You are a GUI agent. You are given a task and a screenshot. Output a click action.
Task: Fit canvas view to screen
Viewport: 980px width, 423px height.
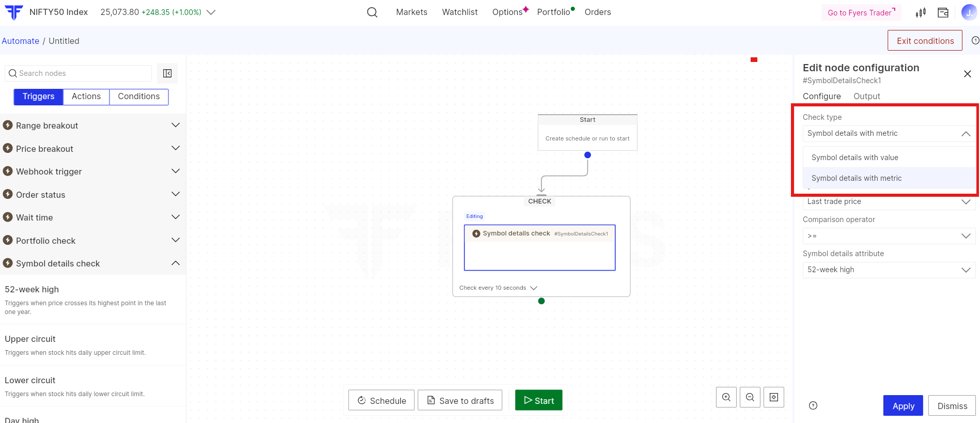click(774, 397)
